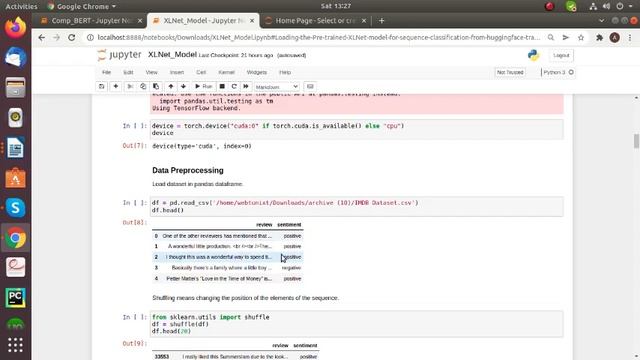This screenshot has height=360, width=640.
Task: Insert cell below with the plus icon
Action: 116,87
